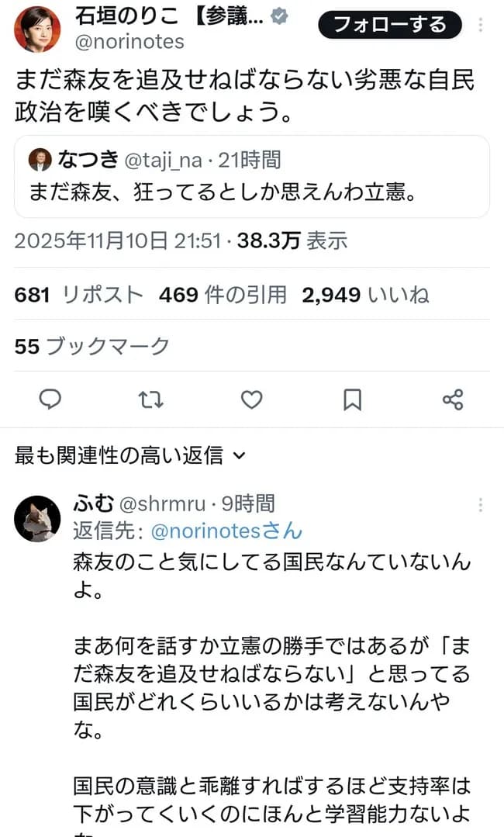View the 55 ブックマーク count
The width and height of the screenshot is (504, 837).
point(89,347)
